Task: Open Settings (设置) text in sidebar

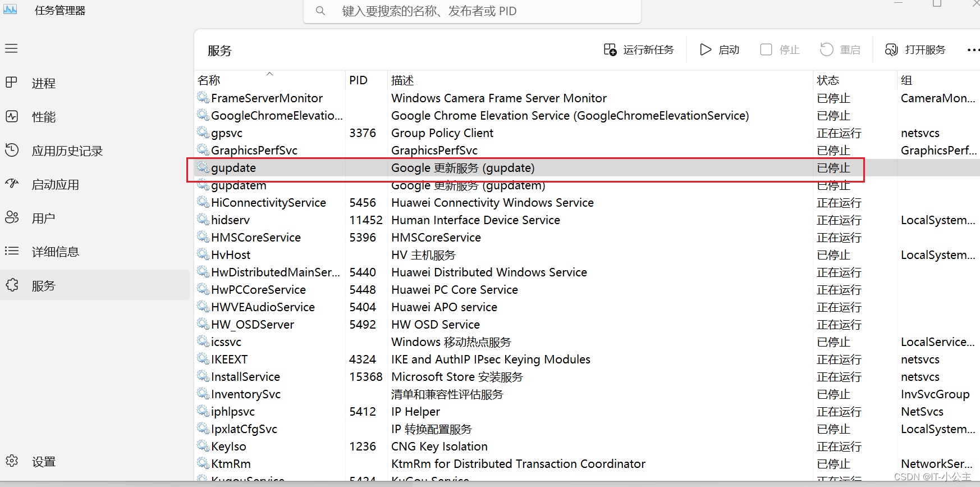Action: pos(44,462)
